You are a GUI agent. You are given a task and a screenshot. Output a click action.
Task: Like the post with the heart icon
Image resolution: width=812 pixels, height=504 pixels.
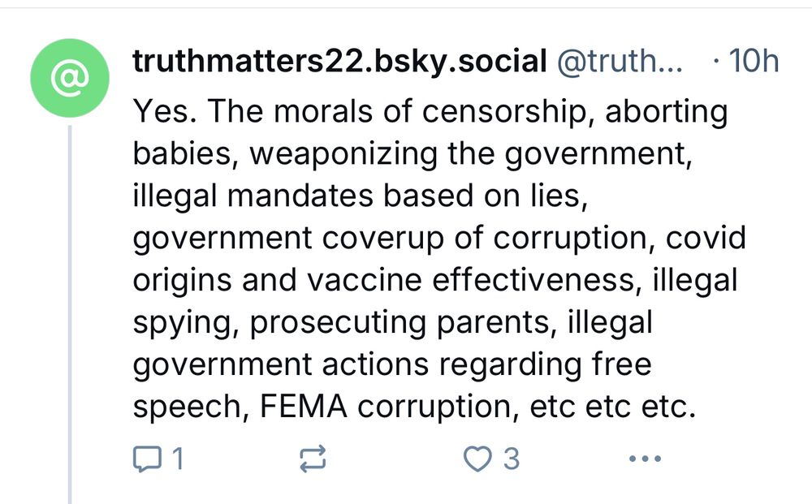475,460
